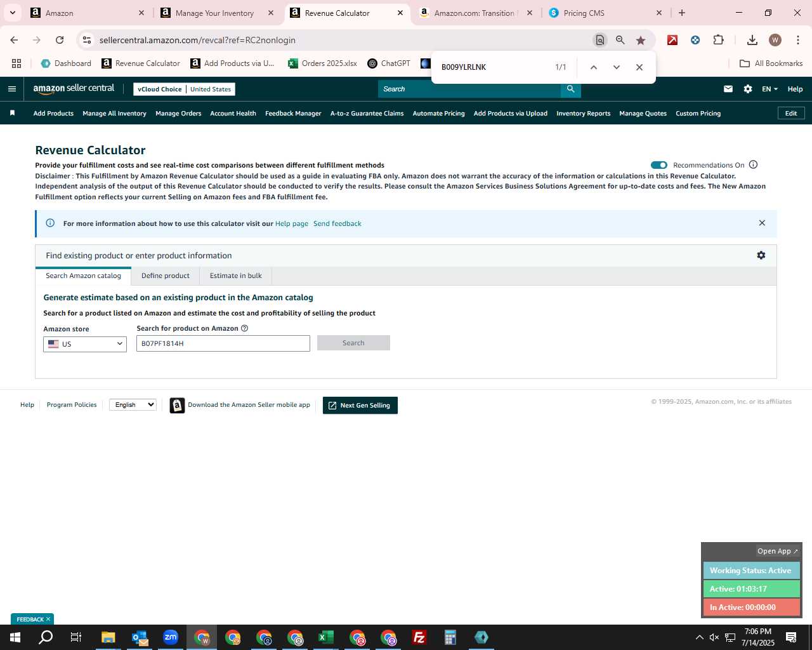This screenshot has width=812, height=650.
Task: Go to previous find-in-page match
Action: click(594, 67)
